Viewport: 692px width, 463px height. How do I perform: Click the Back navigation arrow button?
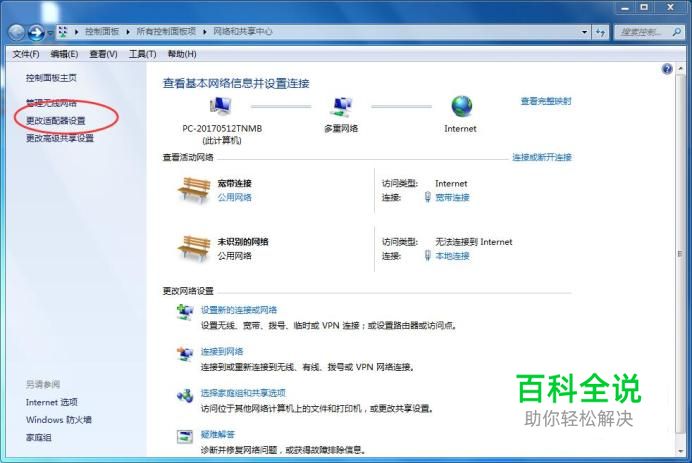point(16,32)
